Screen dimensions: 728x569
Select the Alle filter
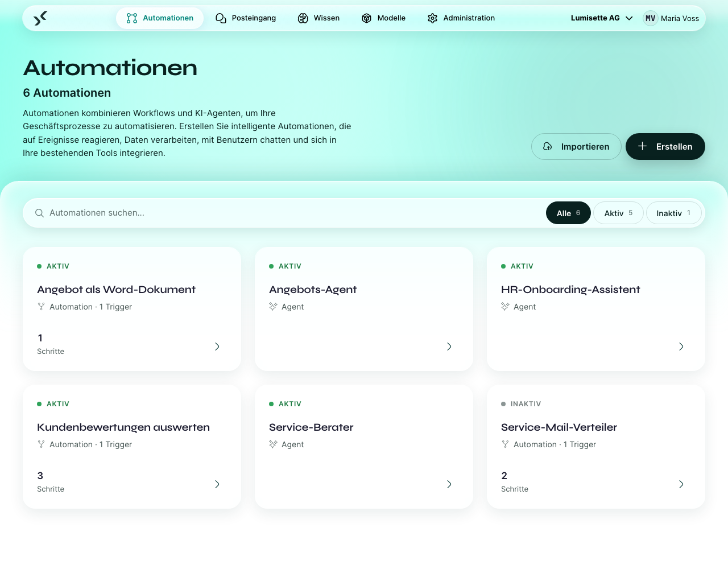pos(568,213)
